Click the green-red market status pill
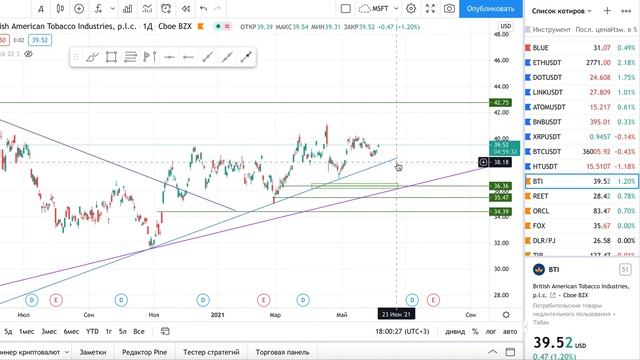The width and height of the screenshot is (640, 360). click(x=222, y=27)
